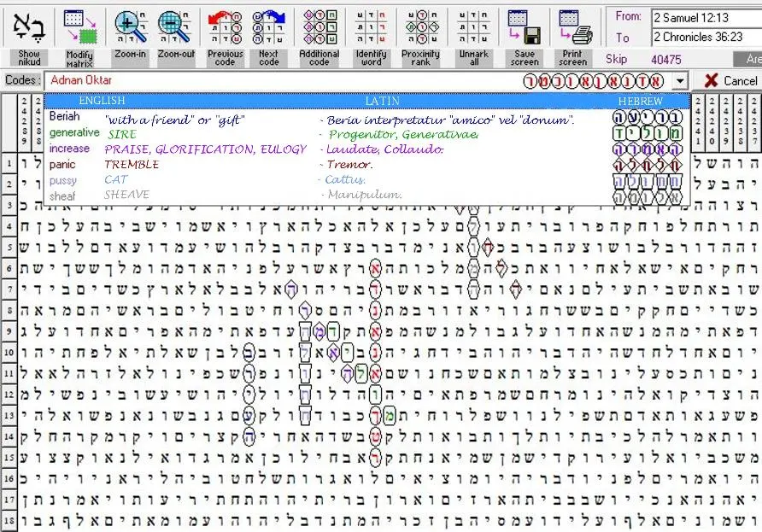The width and height of the screenshot is (762, 532).
Task: Select the Identify word tool
Action: tap(371, 27)
